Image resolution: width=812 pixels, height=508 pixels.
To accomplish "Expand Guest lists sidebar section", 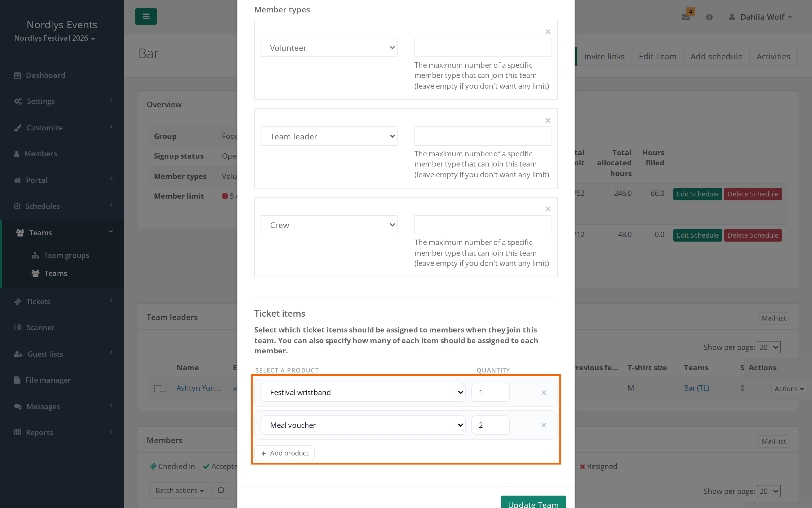I will click(x=62, y=354).
